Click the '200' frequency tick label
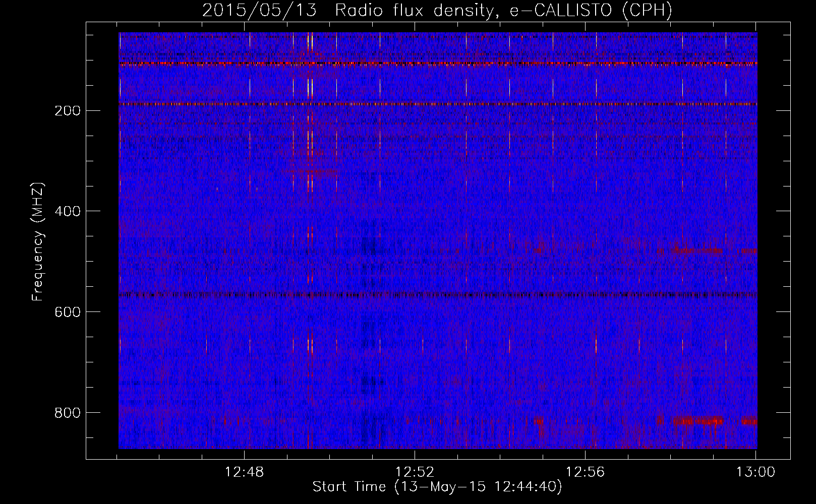816x504 pixels. [x=67, y=111]
